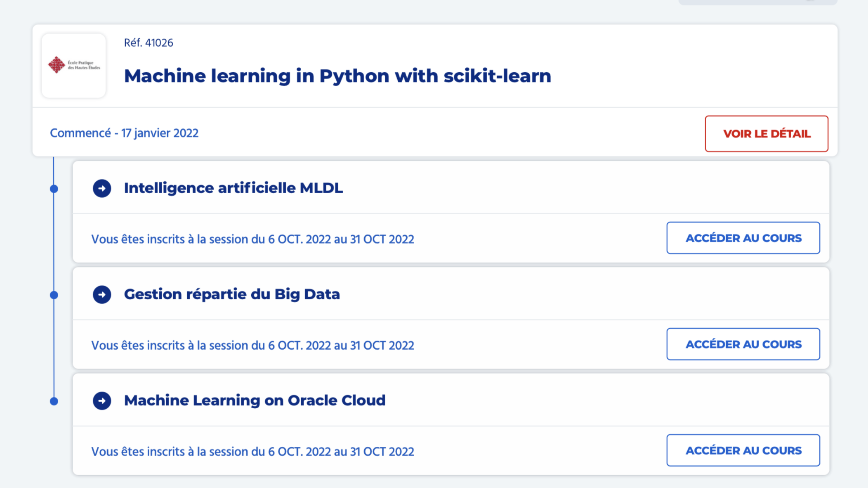Access the Machine Learning on Oracle Cloud course
This screenshot has height=488, width=868.
click(743, 450)
